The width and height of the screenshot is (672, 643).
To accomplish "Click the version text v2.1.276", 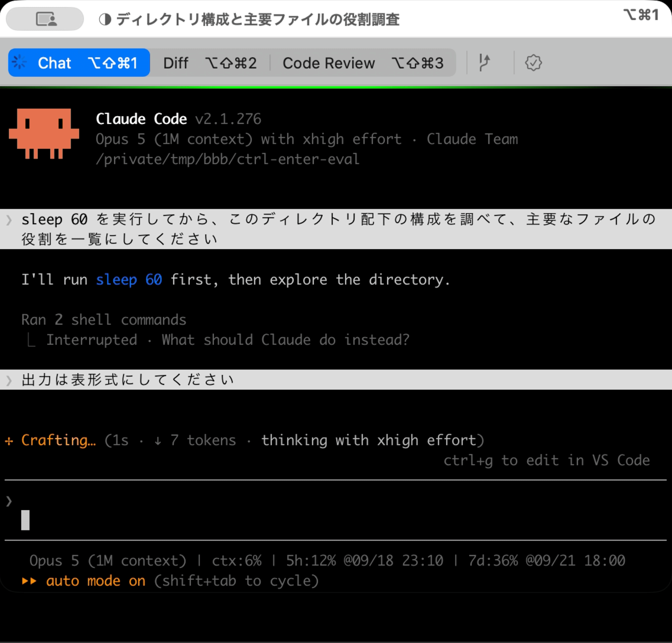I will (x=228, y=119).
